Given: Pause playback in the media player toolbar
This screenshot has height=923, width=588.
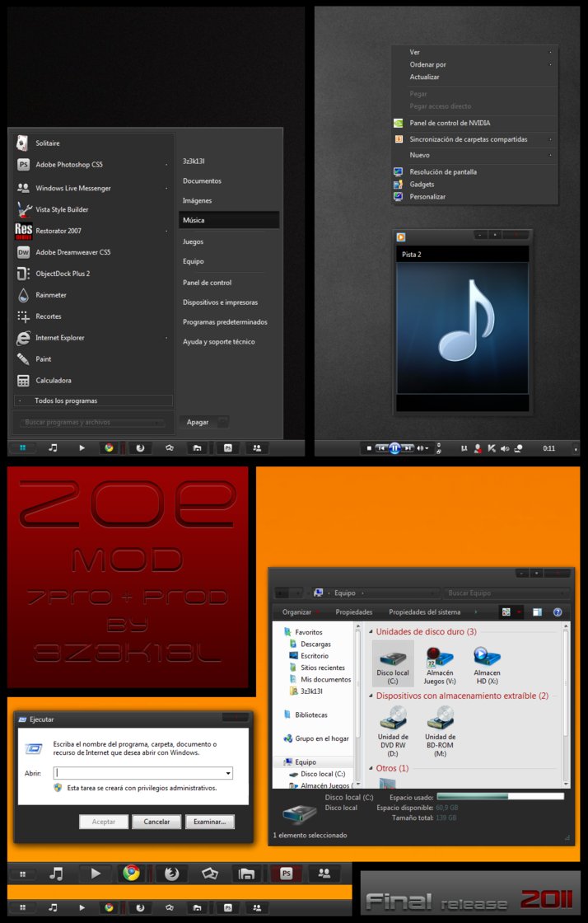Looking at the screenshot, I should 394,448.
